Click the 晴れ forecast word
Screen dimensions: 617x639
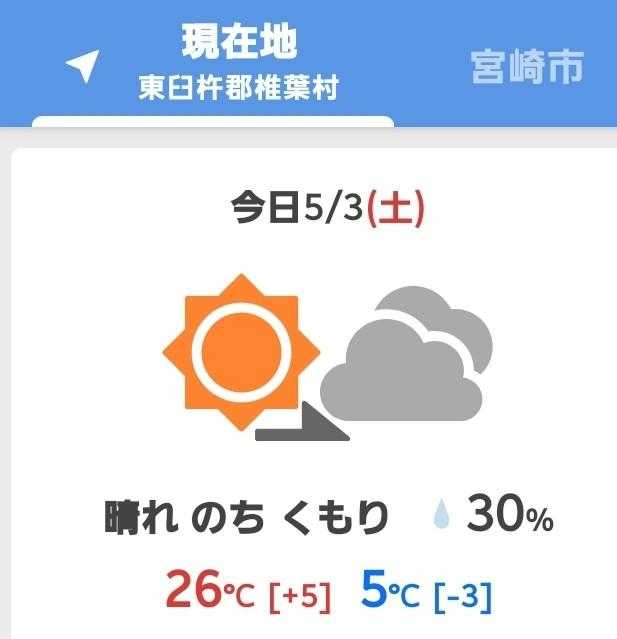tap(142, 518)
